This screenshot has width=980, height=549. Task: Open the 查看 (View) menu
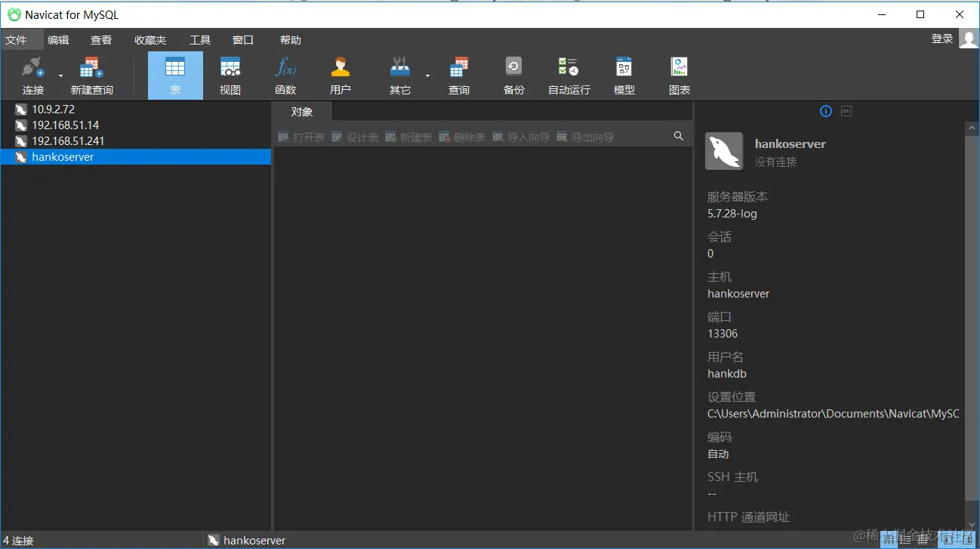click(101, 40)
